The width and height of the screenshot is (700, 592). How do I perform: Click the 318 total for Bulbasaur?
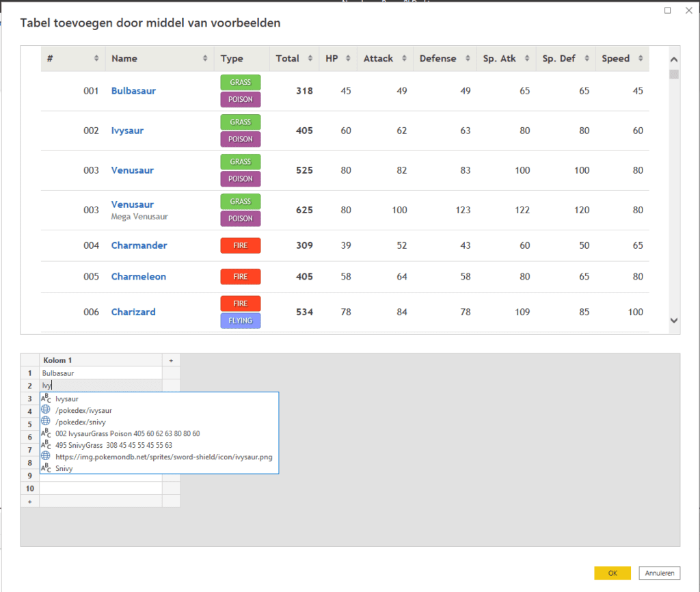304,91
